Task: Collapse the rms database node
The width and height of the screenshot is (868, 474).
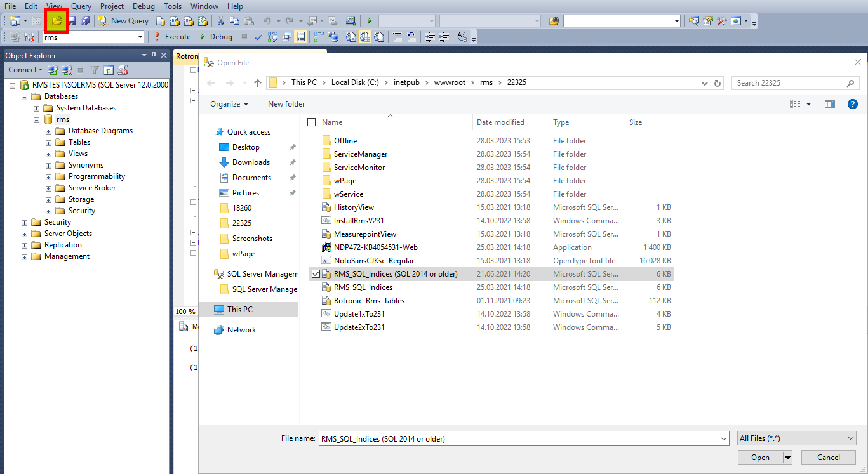Action: point(37,119)
